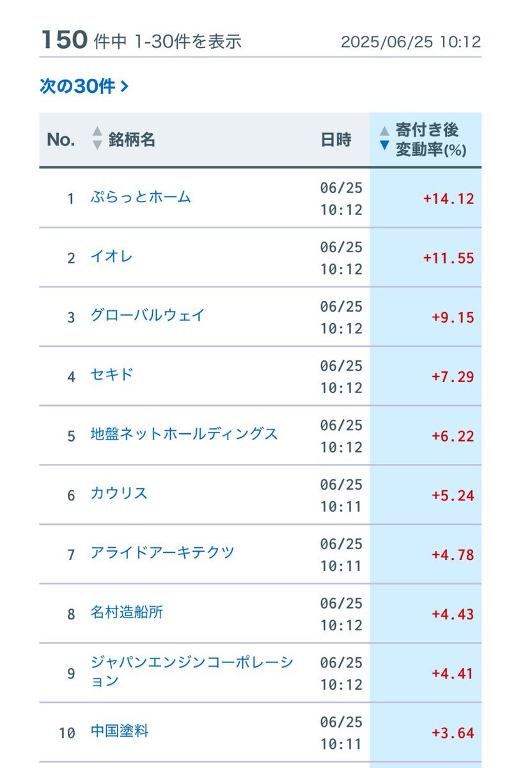Click the +3.64 change rate value

click(x=453, y=733)
